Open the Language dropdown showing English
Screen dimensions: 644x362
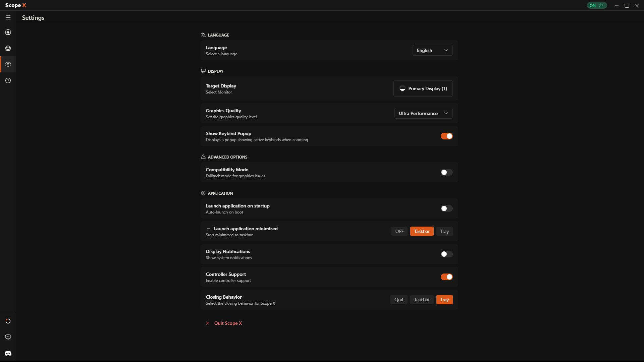point(432,50)
